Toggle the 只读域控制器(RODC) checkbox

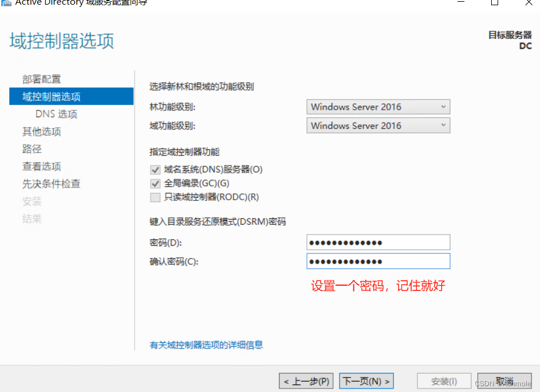coord(155,197)
